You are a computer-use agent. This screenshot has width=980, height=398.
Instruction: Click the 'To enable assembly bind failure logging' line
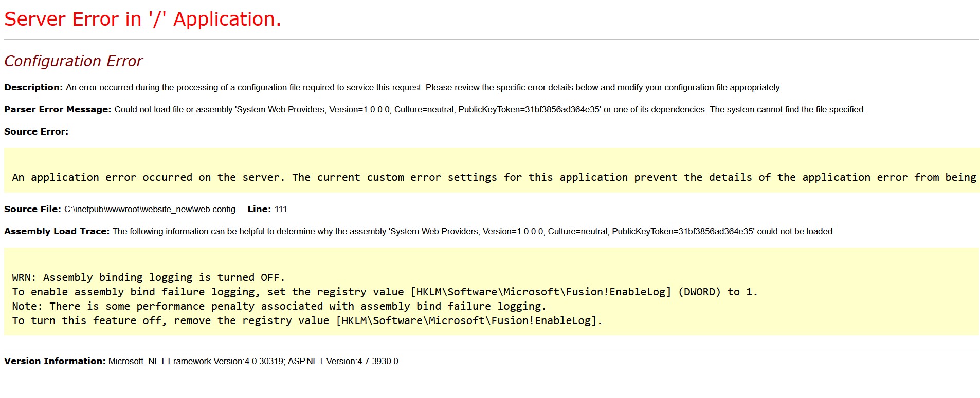coord(385,292)
